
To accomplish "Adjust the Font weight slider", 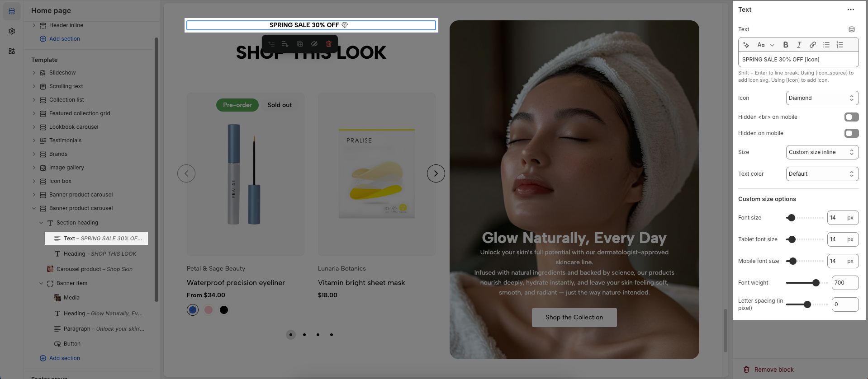I will [807, 283].
